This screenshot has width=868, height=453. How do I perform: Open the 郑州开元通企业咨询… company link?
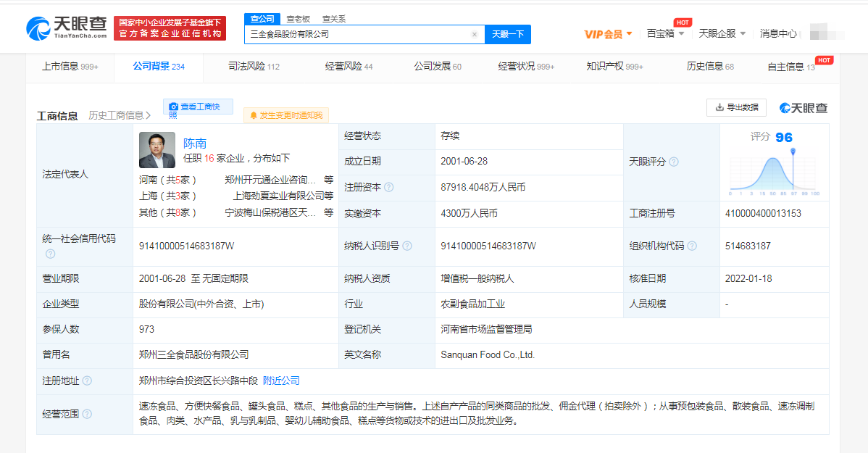pyautogui.click(x=271, y=180)
